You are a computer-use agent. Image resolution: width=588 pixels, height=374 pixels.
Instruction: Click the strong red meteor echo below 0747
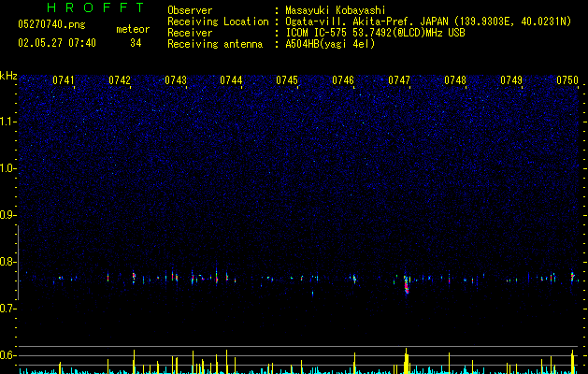406,286
